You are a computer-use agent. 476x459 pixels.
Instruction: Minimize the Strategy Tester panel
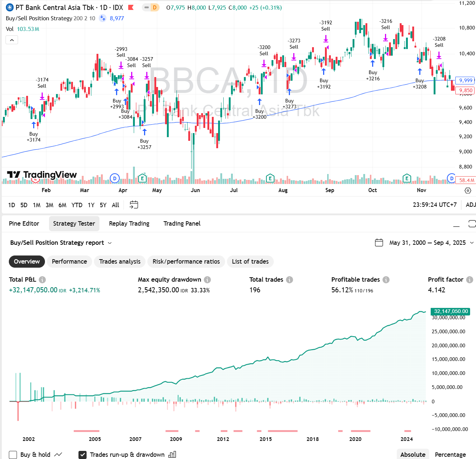point(456,224)
